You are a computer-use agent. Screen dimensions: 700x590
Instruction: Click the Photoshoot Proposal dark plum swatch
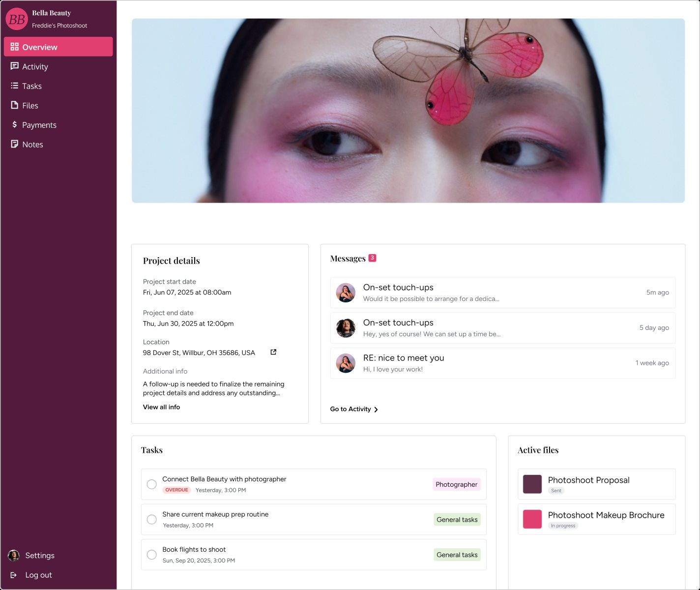point(532,484)
